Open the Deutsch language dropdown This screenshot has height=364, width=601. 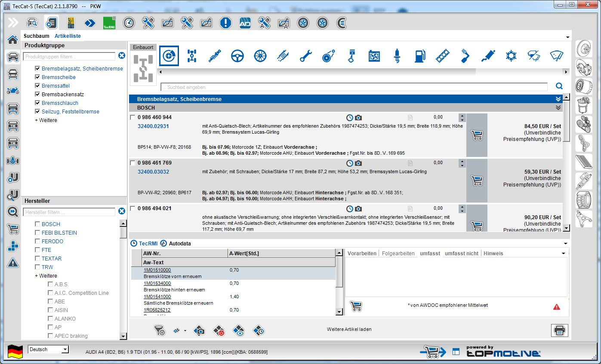click(x=65, y=350)
